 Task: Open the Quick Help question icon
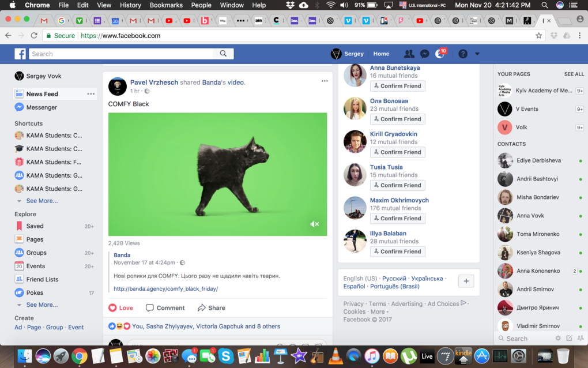(463, 54)
